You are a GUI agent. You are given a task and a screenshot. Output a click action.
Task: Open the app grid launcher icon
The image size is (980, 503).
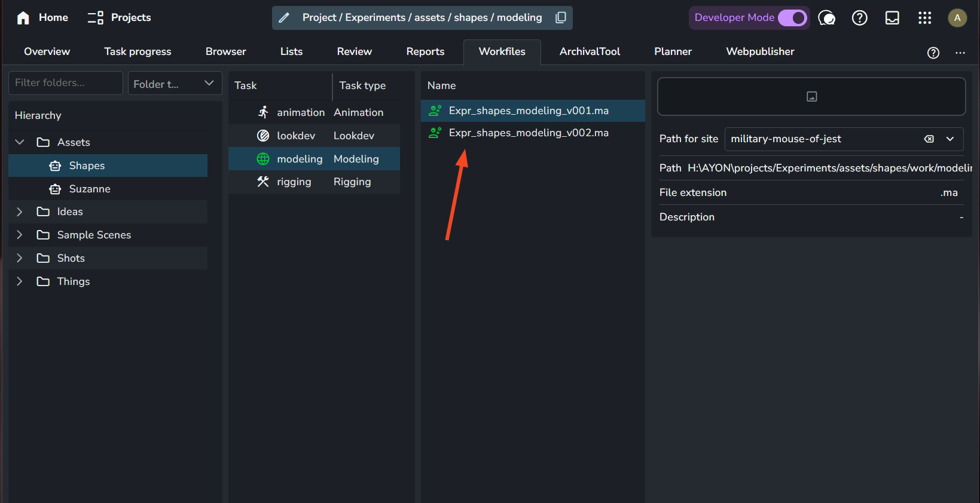(x=924, y=18)
